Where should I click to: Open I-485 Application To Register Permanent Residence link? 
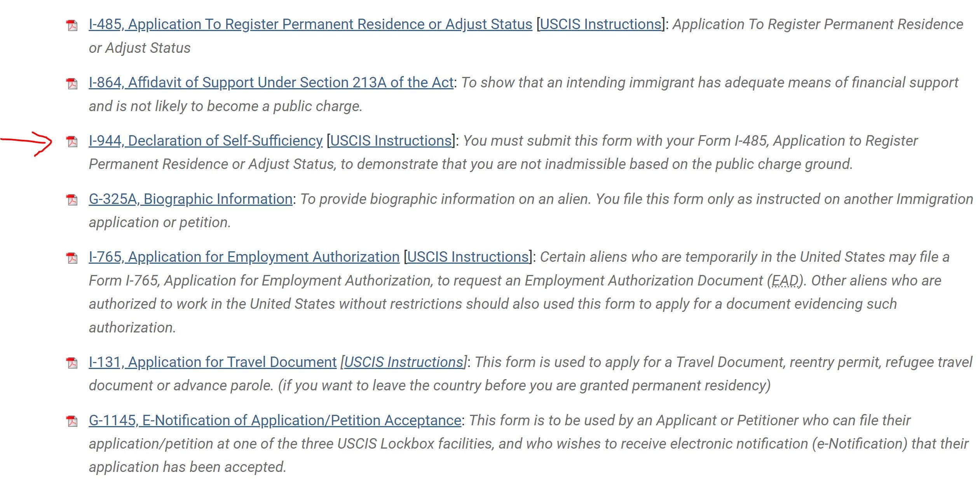pyautogui.click(x=310, y=24)
